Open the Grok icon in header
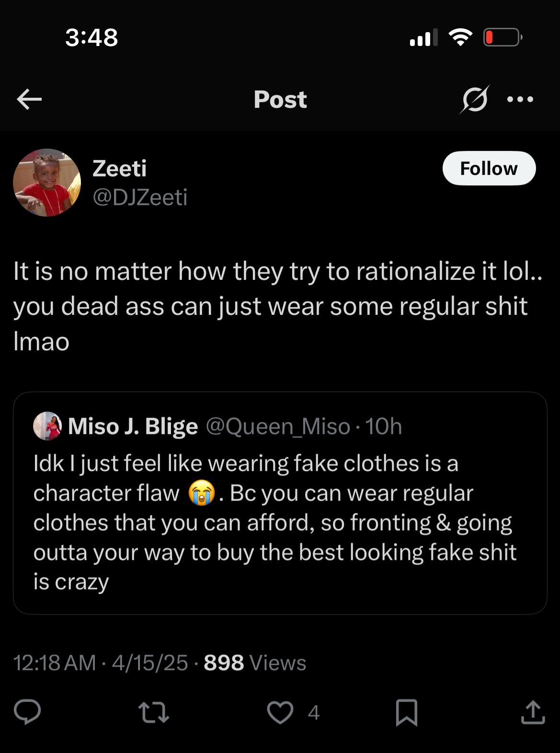This screenshot has height=753, width=560. point(475,99)
